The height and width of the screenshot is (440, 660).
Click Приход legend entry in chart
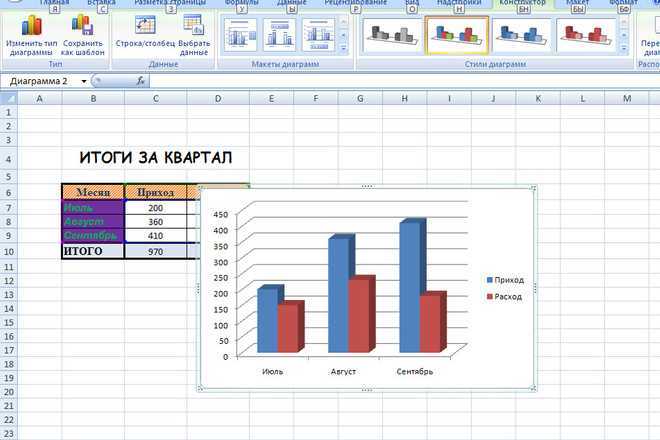505,280
